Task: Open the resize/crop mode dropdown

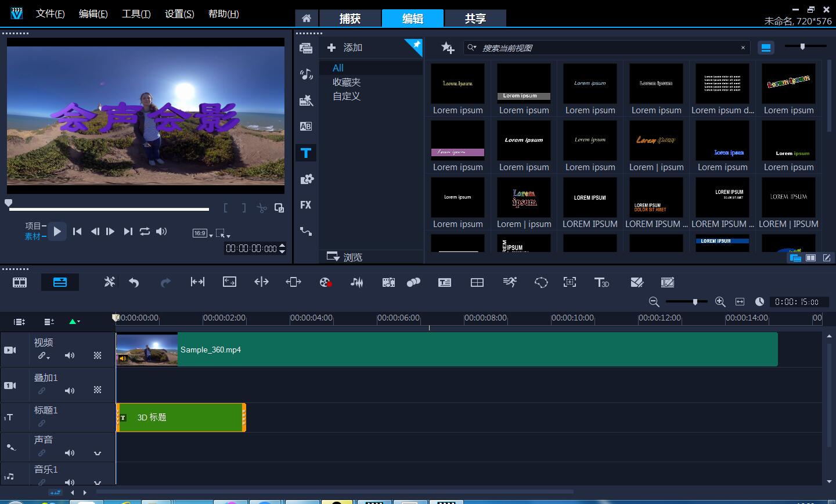Action: [x=223, y=233]
